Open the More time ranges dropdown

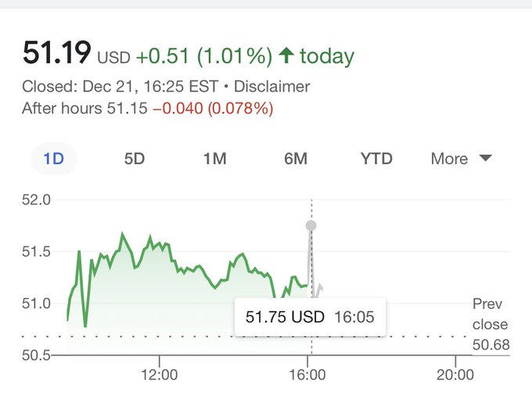(x=461, y=159)
